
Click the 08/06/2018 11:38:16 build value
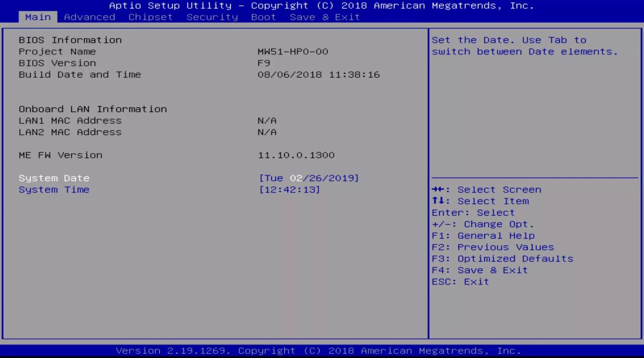[319, 75]
